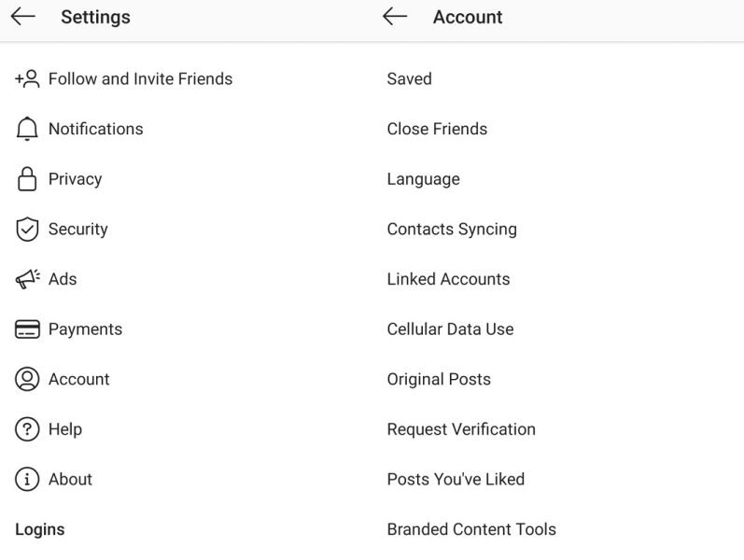Tap the Follow and Invite Friends icon
The image size is (744, 560).
tap(27, 79)
